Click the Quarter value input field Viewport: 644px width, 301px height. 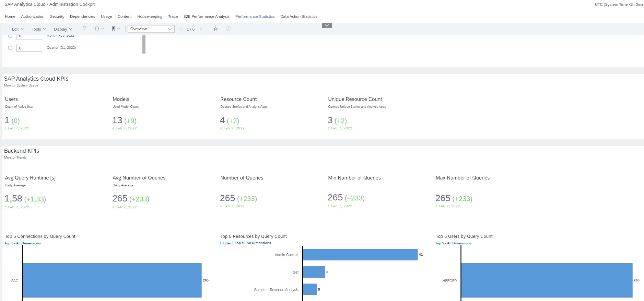[29, 48]
